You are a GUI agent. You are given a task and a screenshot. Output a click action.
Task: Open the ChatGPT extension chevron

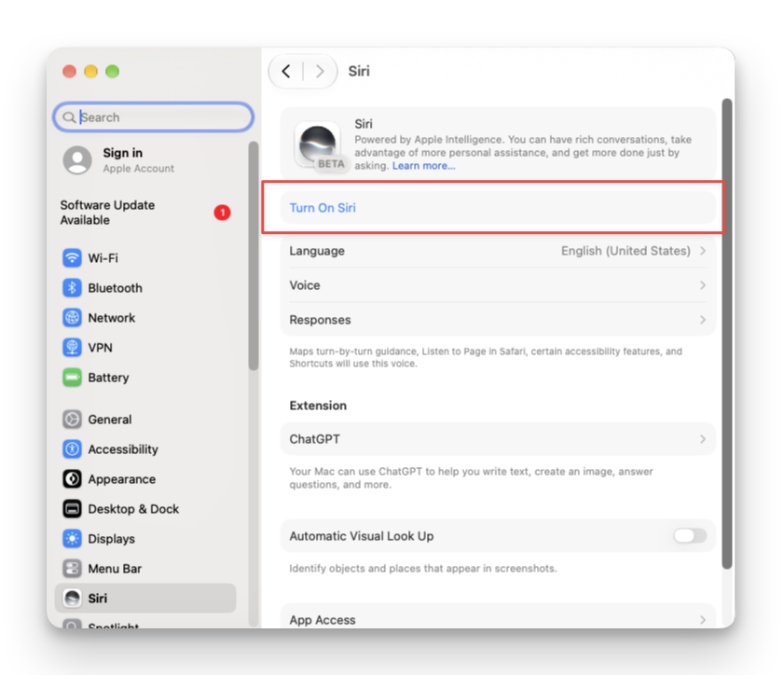[703, 439]
